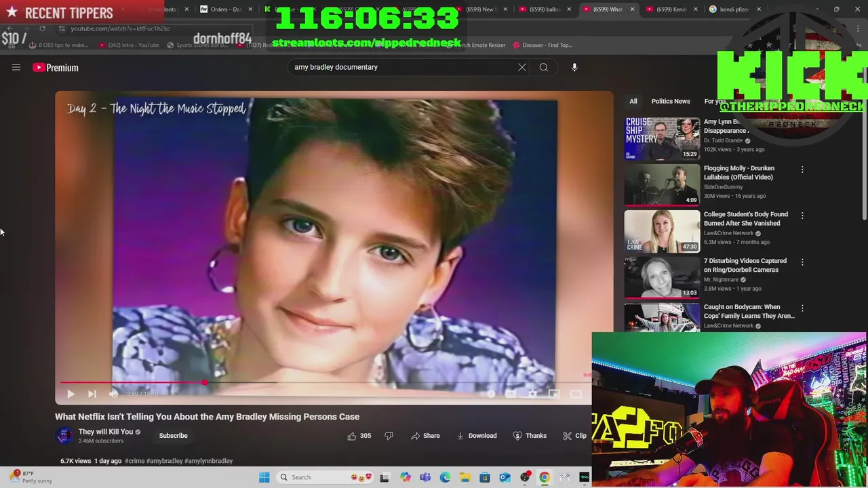Like the video with 305 likes

point(359,436)
